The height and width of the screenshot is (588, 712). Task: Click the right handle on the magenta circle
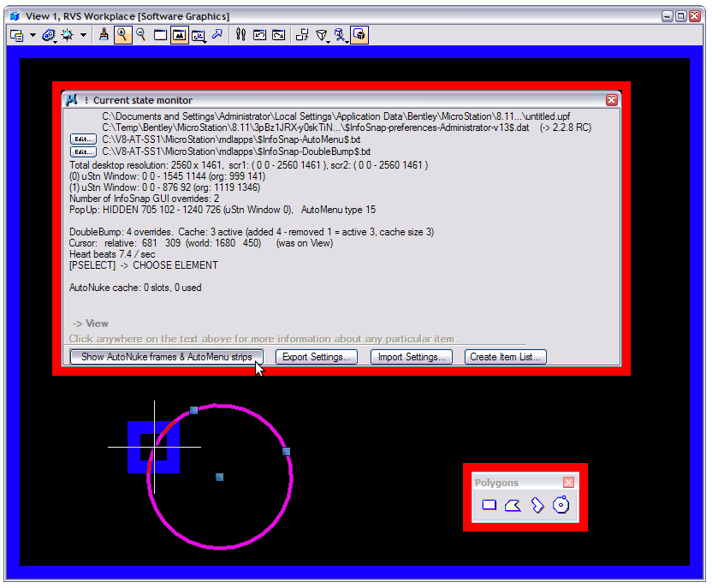pos(286,451)
